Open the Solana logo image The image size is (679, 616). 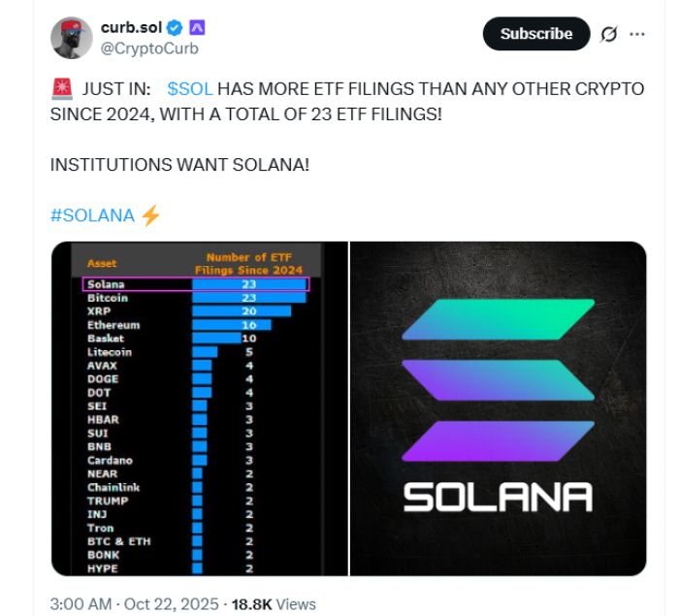coord(498,408)
